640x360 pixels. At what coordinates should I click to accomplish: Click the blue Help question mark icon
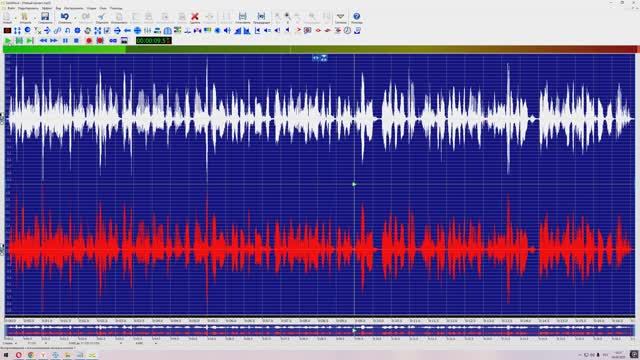click(x=357, y=17)
